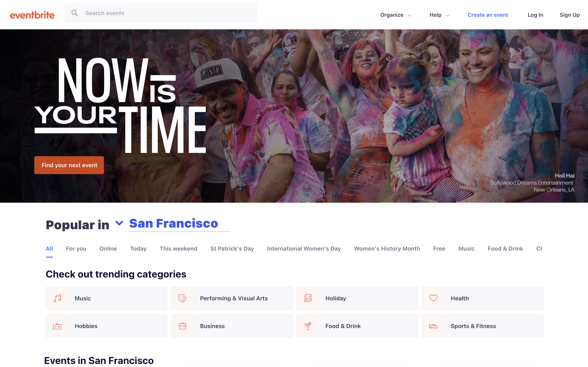The image size is (588, 367).
Task: Click the Music note category icon
Action: (x=57, y=298)
